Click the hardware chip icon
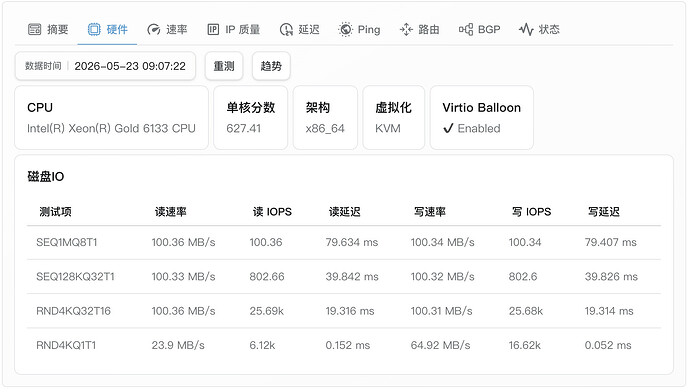690x392 pixels. coord(94,29)
